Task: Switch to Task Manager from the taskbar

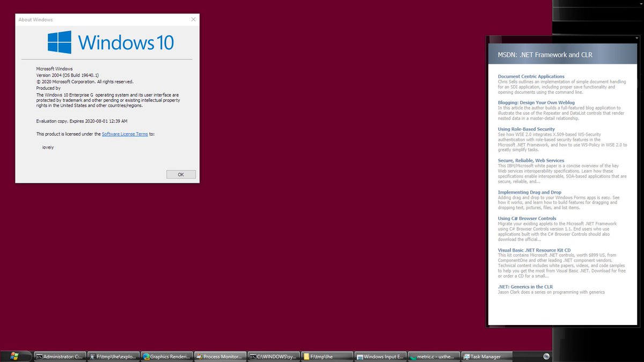Action: (x=486, y=356)
